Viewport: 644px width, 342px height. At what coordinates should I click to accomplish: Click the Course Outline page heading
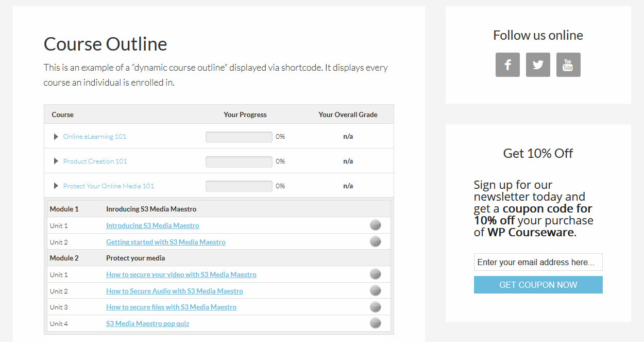(x=106, y=44)
